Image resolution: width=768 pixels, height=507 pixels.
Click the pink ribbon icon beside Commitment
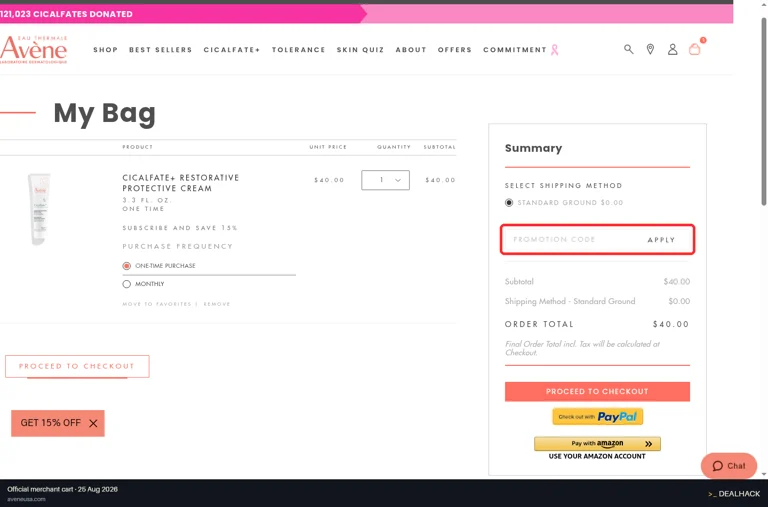point(554,50)
